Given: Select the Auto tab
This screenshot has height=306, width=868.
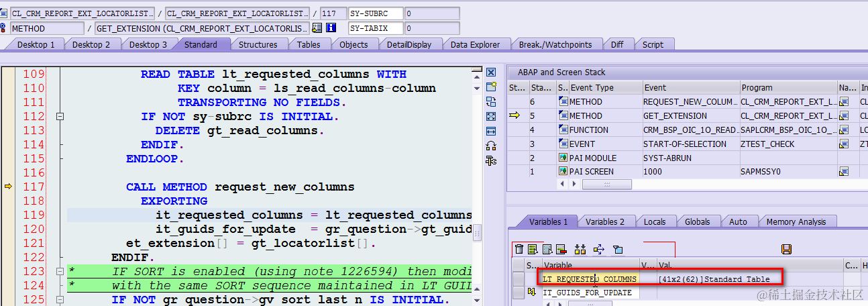Looking at the screenshot, I should 737,221.
